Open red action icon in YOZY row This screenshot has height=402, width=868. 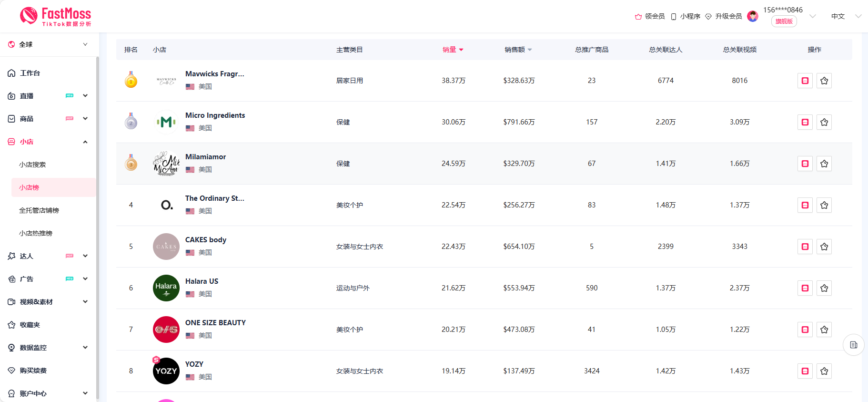coord(805,371)
